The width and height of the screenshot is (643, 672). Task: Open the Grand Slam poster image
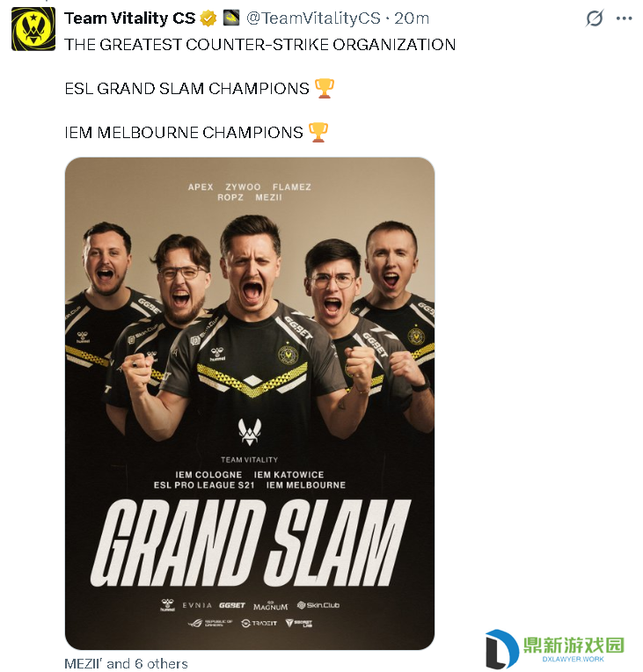coord(250,403)
